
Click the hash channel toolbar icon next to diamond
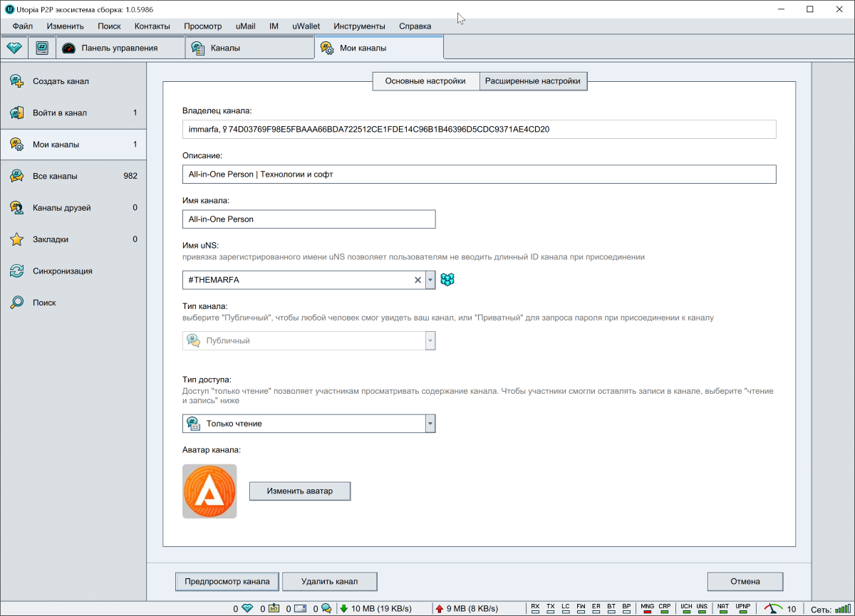(43, 48)
